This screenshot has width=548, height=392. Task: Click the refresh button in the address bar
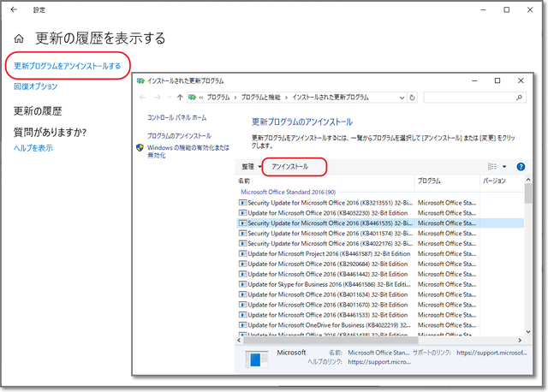[414, 98]
